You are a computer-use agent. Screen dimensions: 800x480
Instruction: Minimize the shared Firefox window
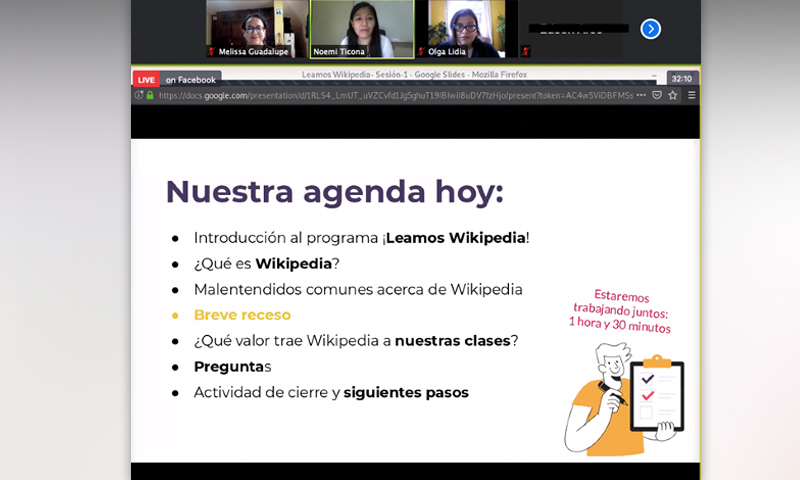(x=654, y=75)
